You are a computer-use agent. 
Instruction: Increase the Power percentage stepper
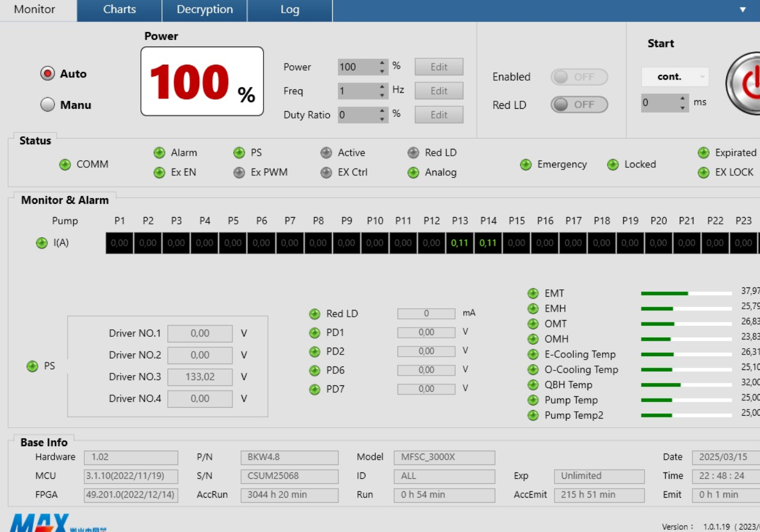(x=382, y=63)
